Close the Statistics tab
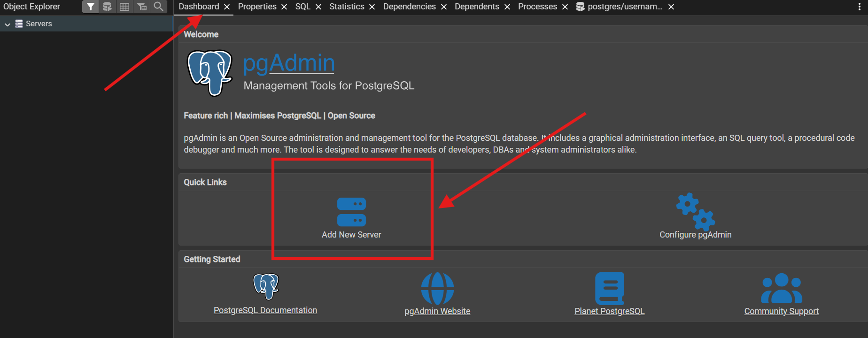 click(x=372, y=7)
